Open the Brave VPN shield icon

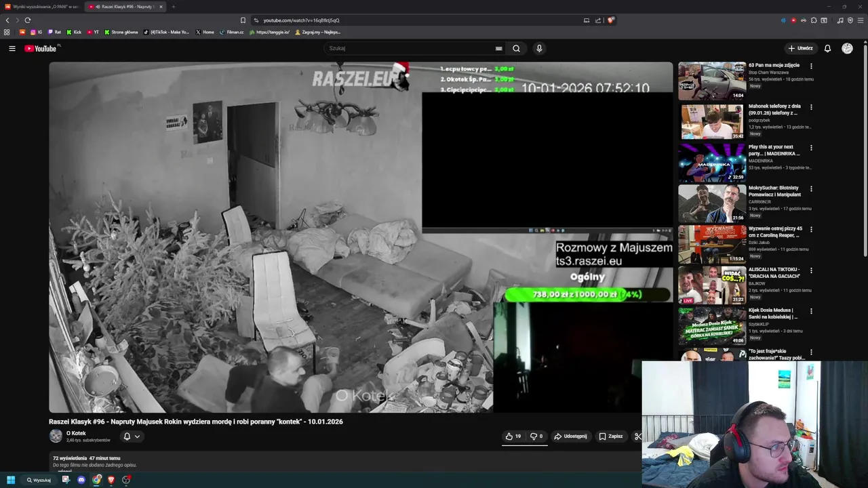click(x=850, y=20)
